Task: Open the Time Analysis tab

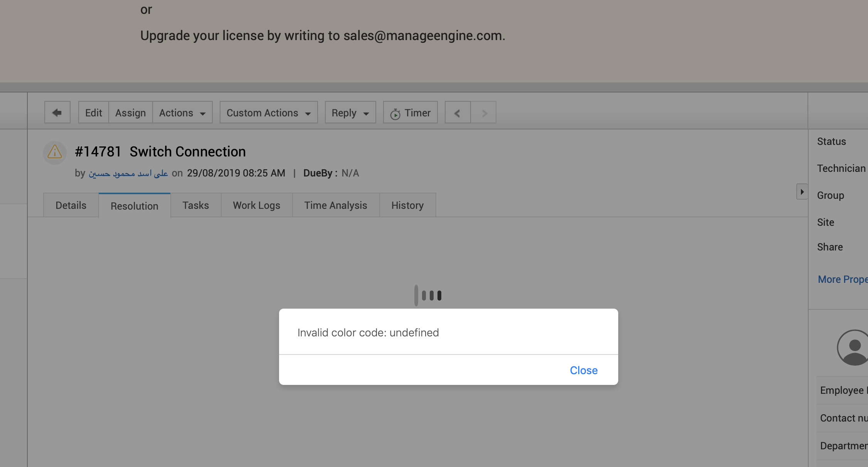Action: pos(336,205)
